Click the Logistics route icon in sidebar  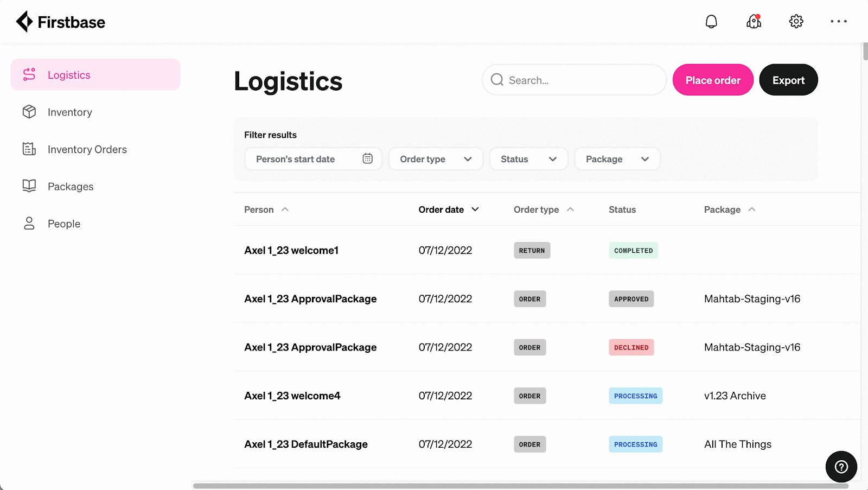(x=29, y=74)
